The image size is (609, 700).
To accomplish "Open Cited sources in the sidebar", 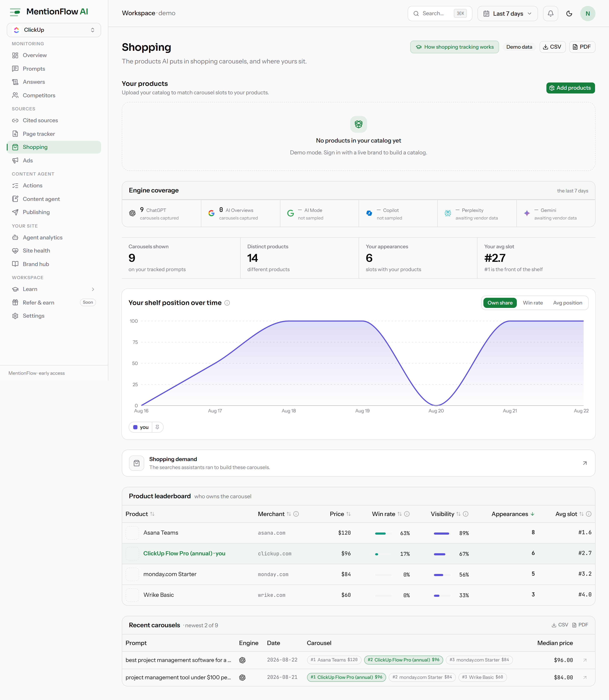I will [x=54, y=120].
